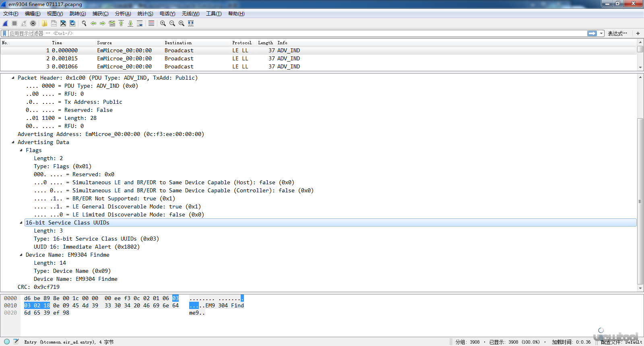Collapse the Packet Header tree node
This screenshot has height=346, width=644.
(x=13, y=78)
